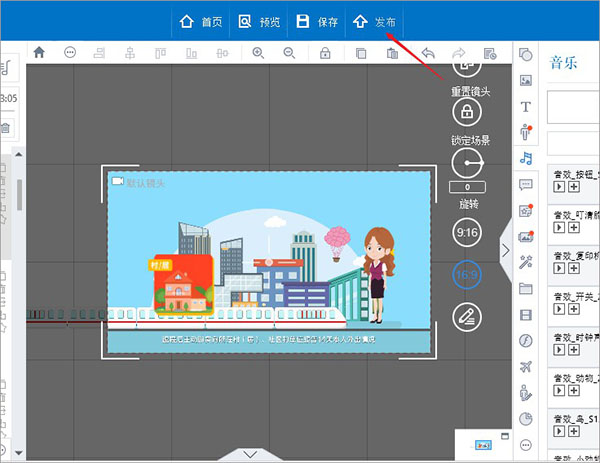Screen dimensions: 600x463
Task: Click the 旋转 rotation dial
Action: 467,163
